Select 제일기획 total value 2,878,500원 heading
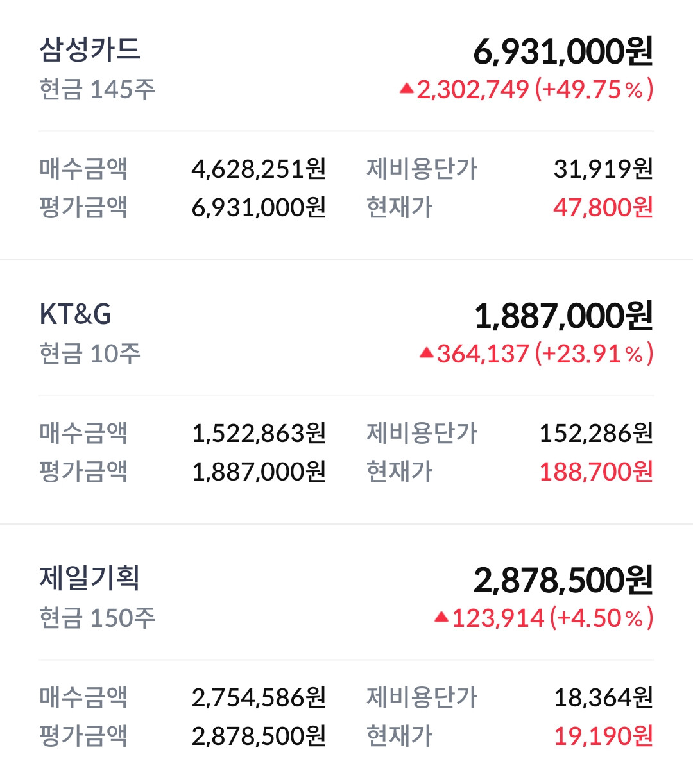This screenshot has width=693, height=784. tap(563, 580)
